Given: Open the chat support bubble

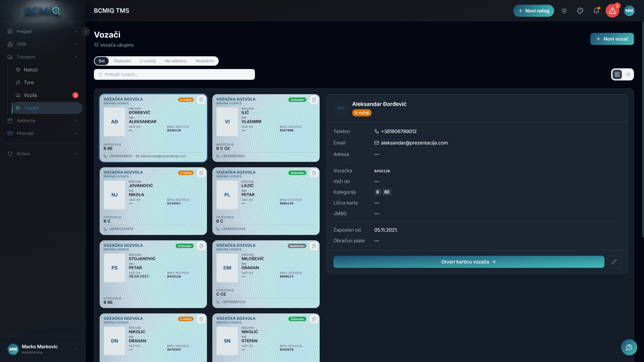Looking at the screenshot, I should click(629, 347).
